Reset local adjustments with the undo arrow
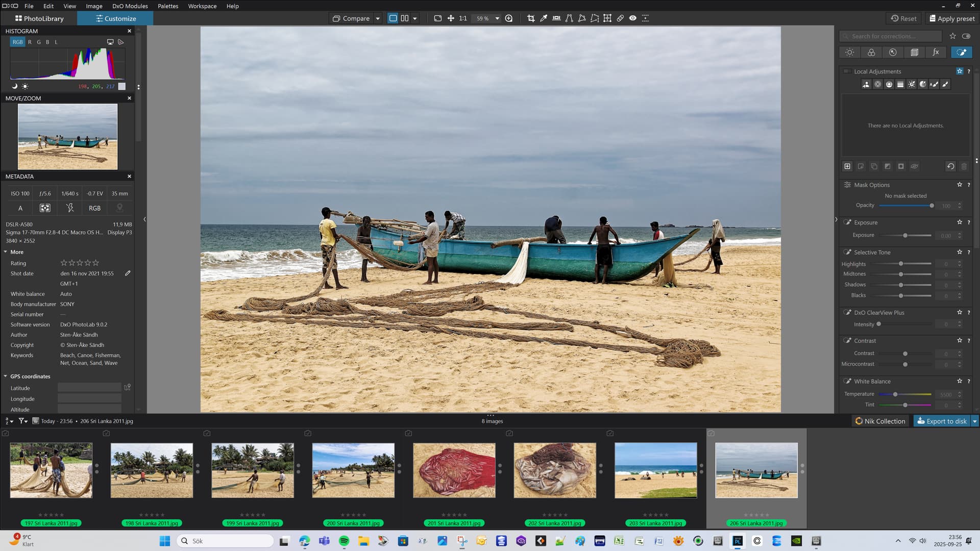The width and height of the screenshot is (980, 551). point(950,166)
